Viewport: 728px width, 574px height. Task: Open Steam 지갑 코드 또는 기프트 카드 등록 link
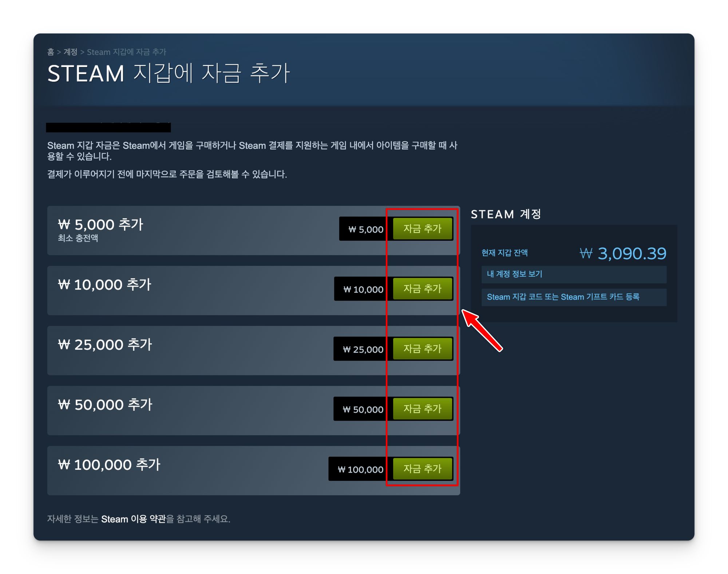coord(574,297)
